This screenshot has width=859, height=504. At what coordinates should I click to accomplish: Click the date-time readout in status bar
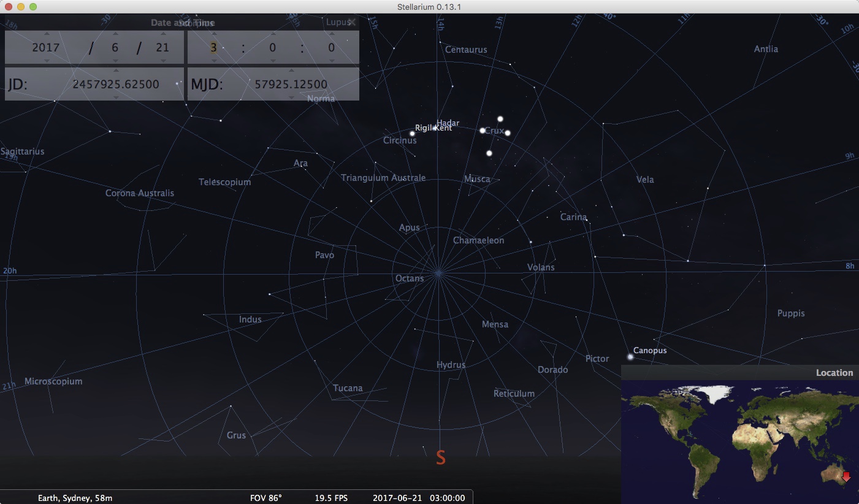pos(419,498)
